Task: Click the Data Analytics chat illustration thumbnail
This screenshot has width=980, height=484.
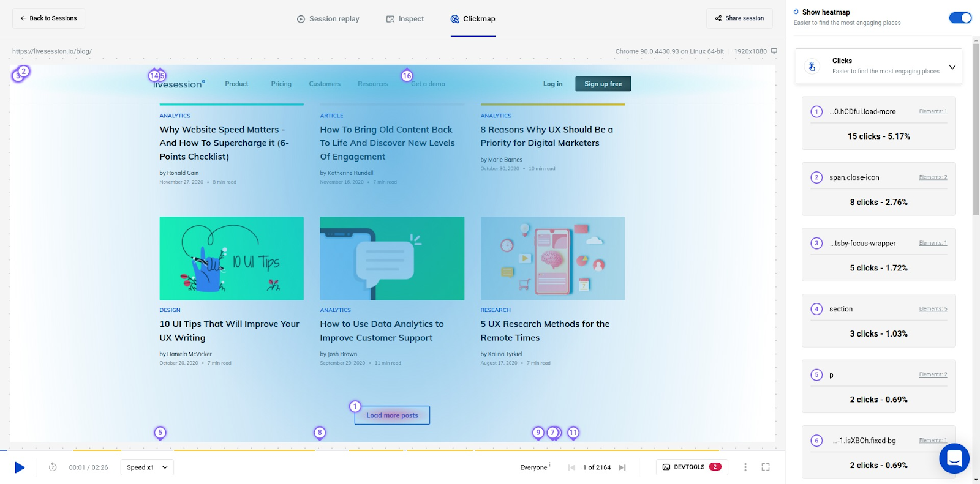Action: coord(392,258)
